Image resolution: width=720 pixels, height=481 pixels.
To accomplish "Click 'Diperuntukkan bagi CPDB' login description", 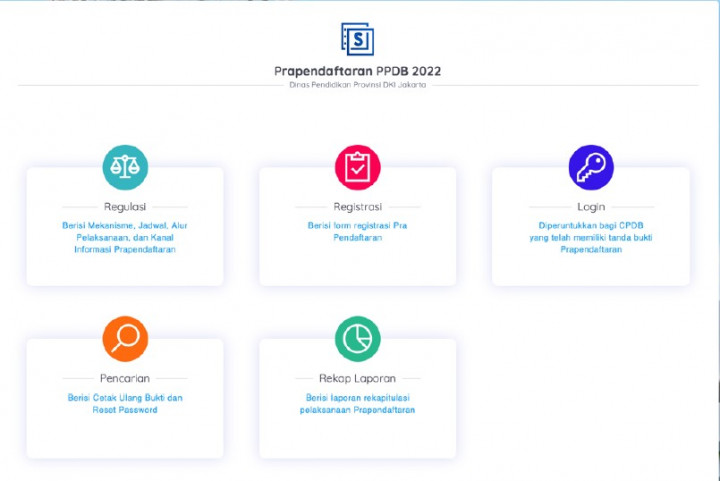I will pyautogui.click(x=590, y=226).
